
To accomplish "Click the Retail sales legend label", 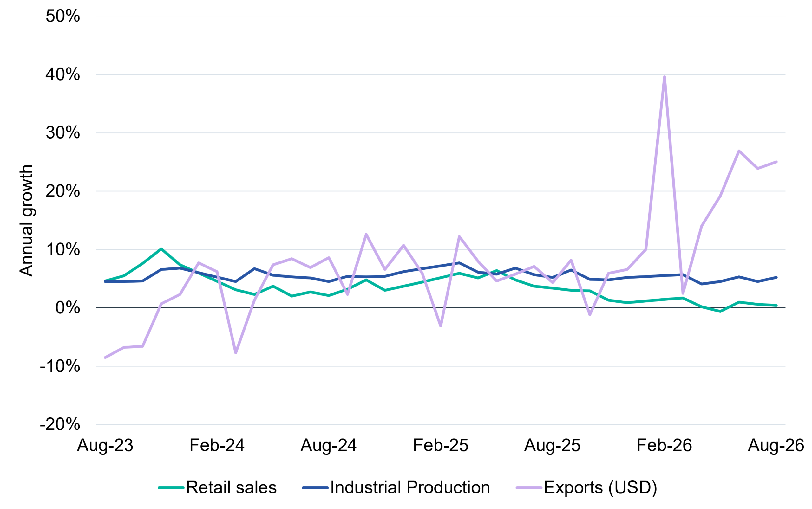I will [x=231, y=487].
